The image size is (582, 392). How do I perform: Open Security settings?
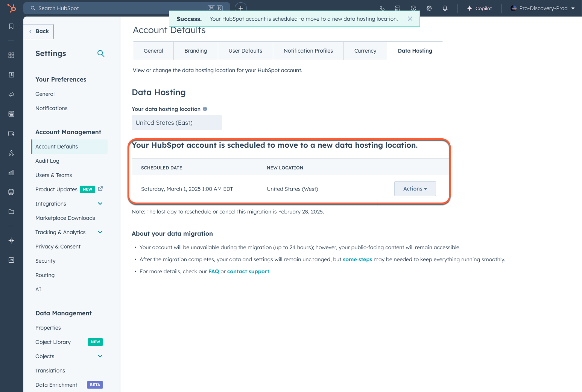click(45, 261)
